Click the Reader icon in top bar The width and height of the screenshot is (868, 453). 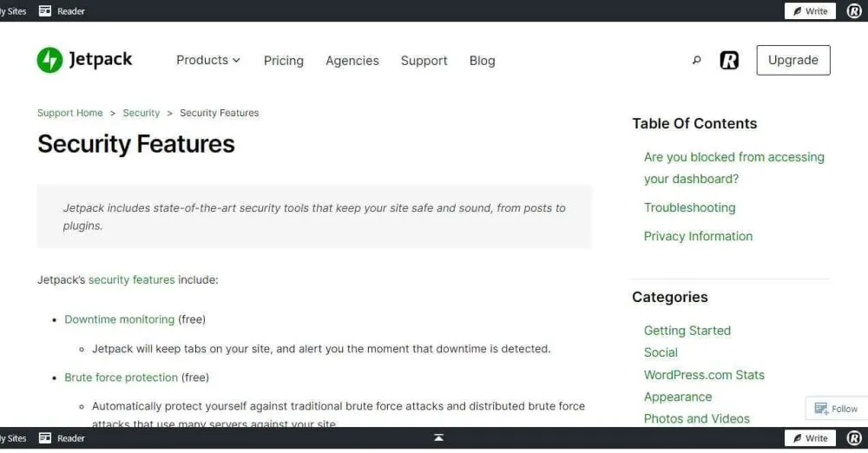point(45,11)
